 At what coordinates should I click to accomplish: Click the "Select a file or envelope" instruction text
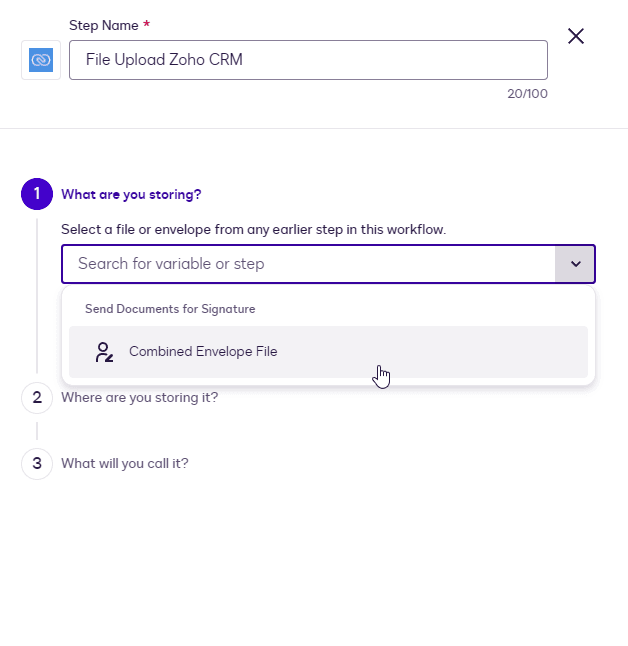pos(253,230)
